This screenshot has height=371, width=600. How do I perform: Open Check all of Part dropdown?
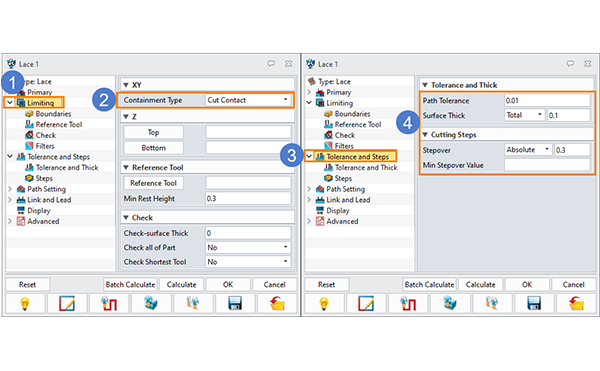click(x=248, y=247)
